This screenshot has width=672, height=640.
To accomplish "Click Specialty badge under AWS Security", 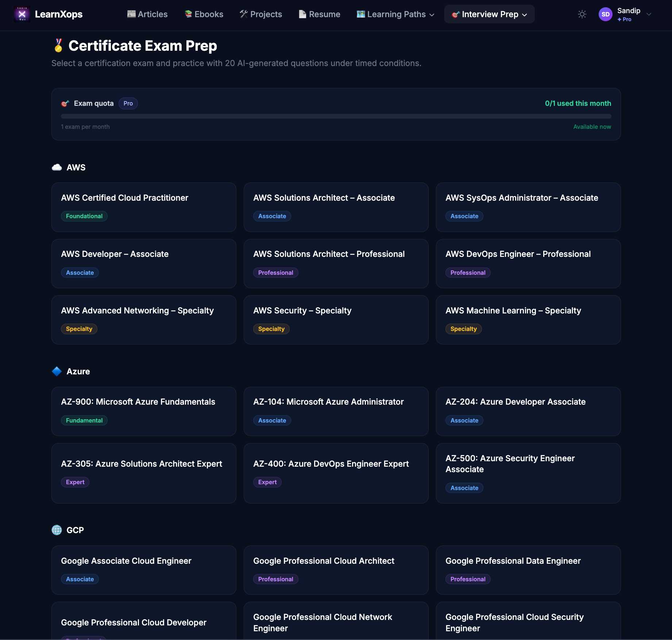I will (x=271, y=329).
